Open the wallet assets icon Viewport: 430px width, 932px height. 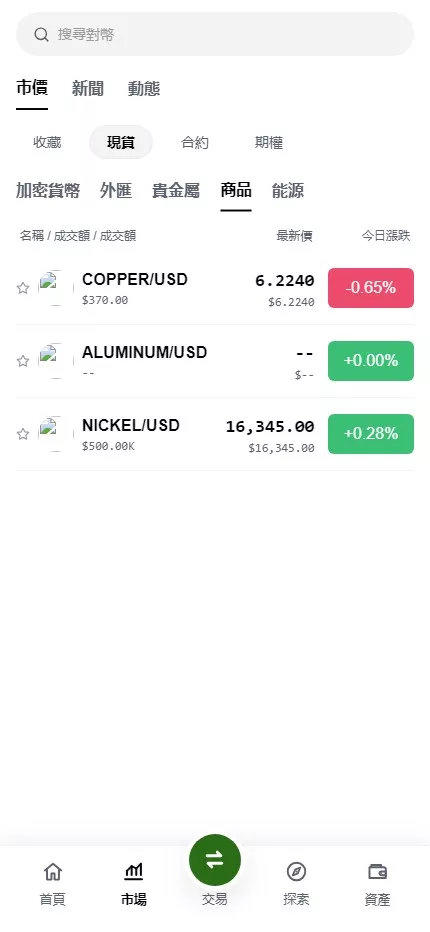point(378,872)
